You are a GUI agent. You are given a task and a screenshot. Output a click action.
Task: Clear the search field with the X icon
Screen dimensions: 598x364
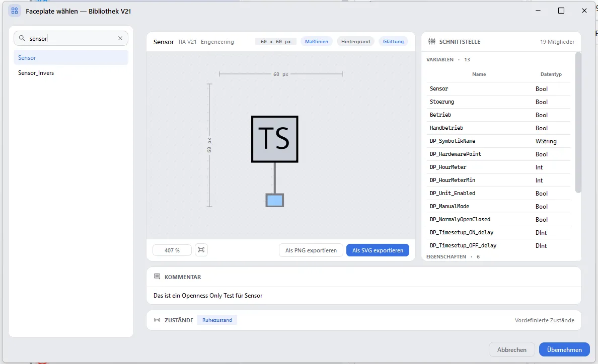coord(120,38)
